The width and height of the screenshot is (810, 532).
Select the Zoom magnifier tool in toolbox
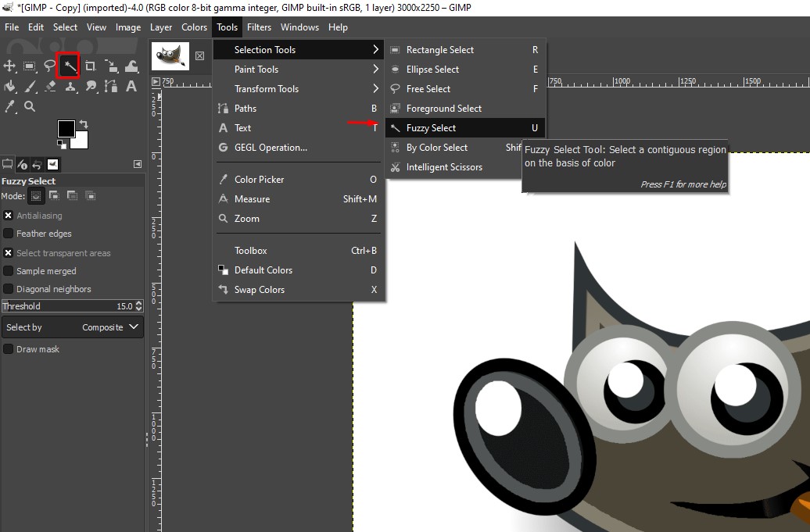coord(30,105)
